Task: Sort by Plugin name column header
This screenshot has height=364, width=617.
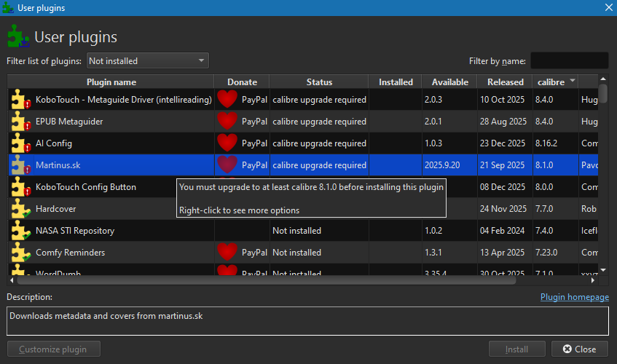Action: [111, 82]
